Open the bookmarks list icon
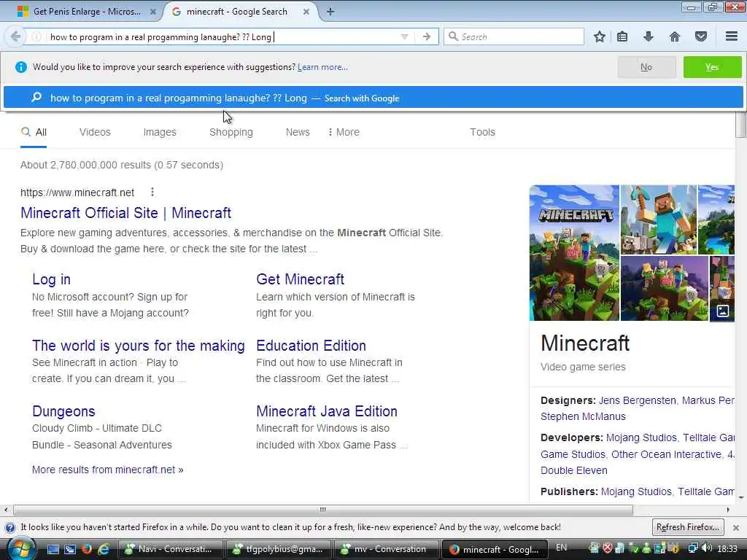This screenshot has width=747, height=560. tap(622, 36)
